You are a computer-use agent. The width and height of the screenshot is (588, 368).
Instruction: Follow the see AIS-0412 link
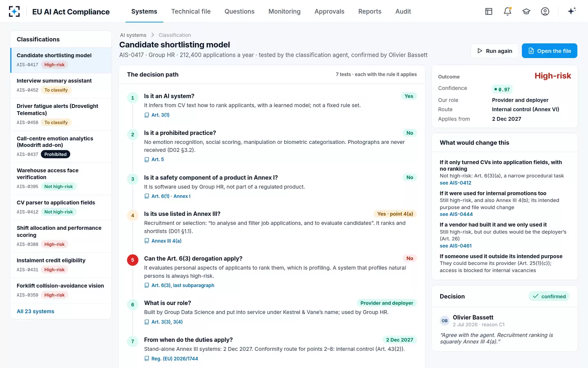(455, 183)
